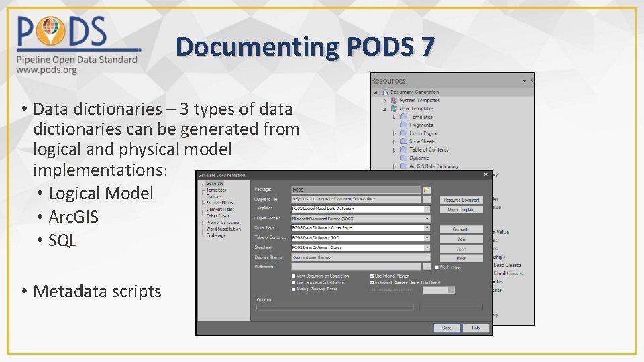The width and height of the screenshot is (644, 362).
Task: Open the package browse folder icon
Action: click(x=427, y=190)
